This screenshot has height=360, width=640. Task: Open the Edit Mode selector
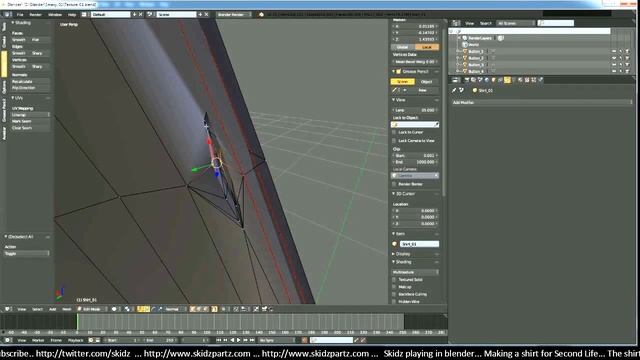92,309
